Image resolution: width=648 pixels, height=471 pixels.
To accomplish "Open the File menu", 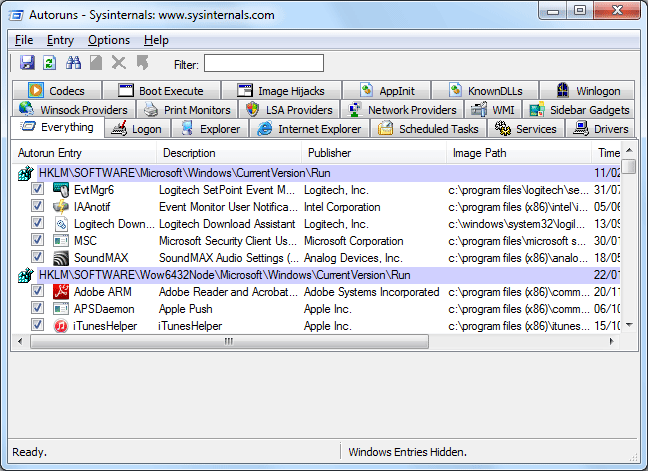I will 24,40.
